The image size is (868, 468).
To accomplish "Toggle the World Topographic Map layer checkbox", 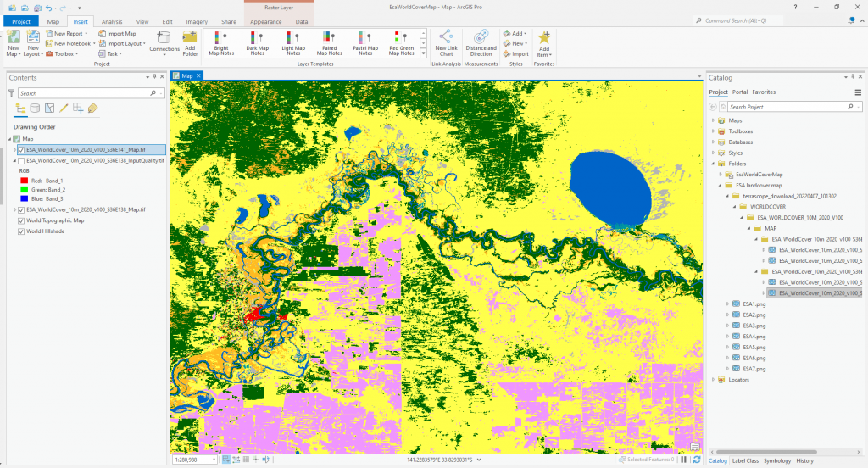I will [x=21, y=220].
